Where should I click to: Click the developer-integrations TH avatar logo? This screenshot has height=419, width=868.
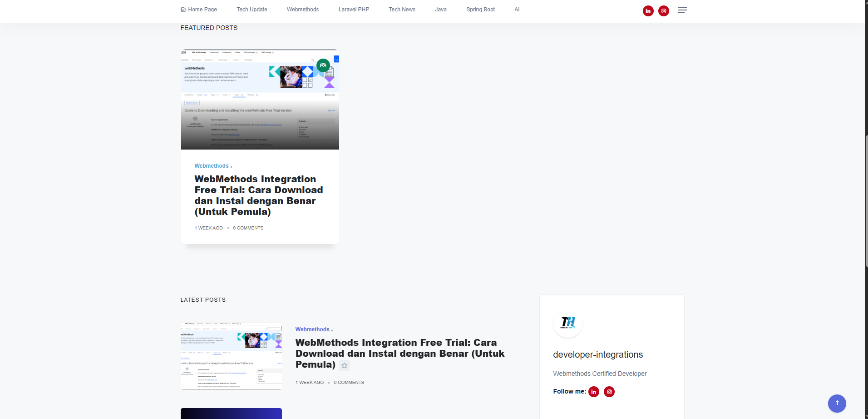point(567,323)
